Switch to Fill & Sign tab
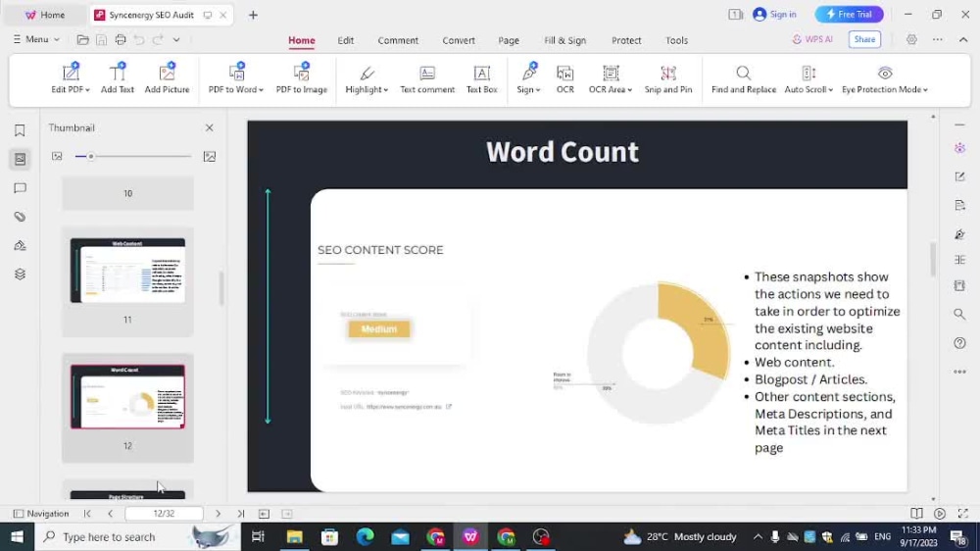 tap(565, 40)
